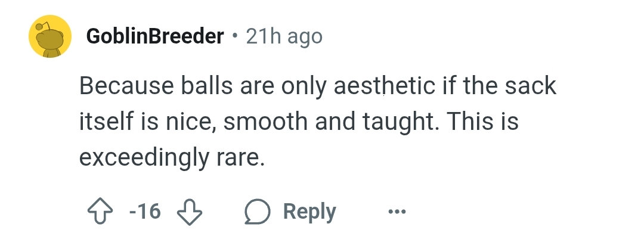Click the dot separator after the username
The image size is (644, 233).
pyautogui.click(x=235, y=36)
